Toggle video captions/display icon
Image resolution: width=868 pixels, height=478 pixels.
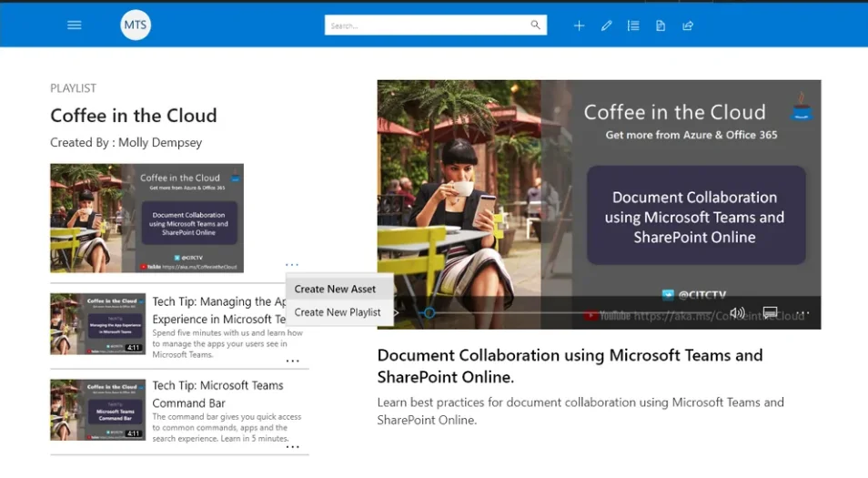tap(770, 313)
